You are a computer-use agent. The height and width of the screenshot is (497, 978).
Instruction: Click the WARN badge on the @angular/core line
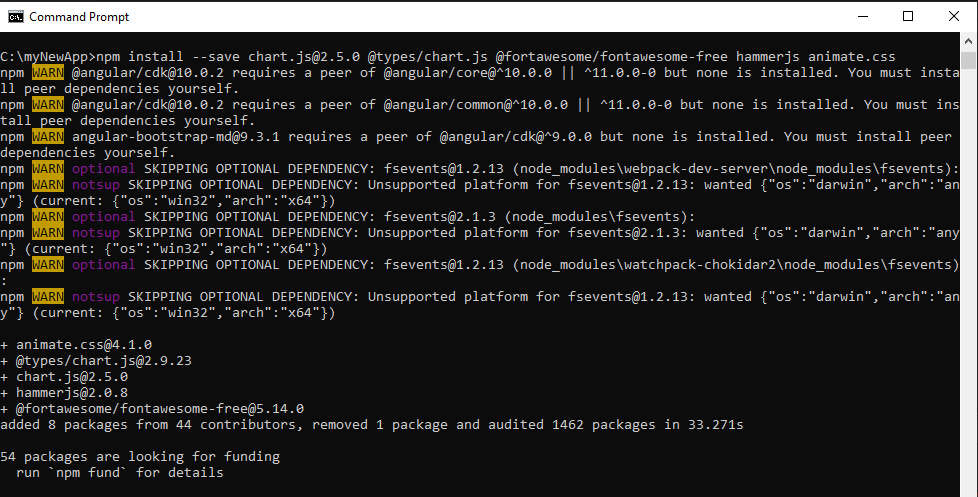[x=47, y=73]
